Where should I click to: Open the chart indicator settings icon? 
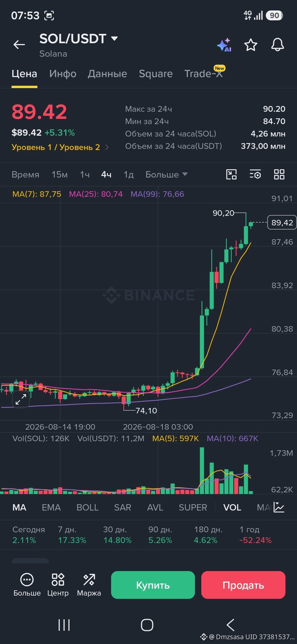255,174
